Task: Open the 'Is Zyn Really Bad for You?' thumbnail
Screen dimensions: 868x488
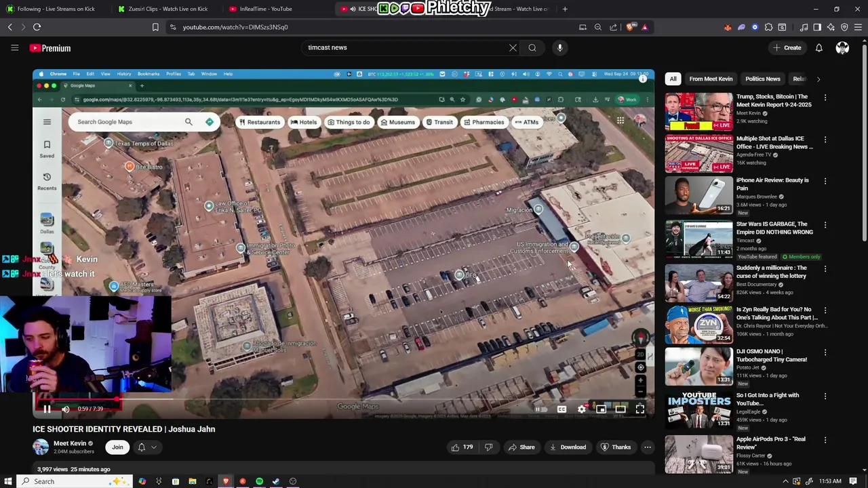Action: [698, 325]
